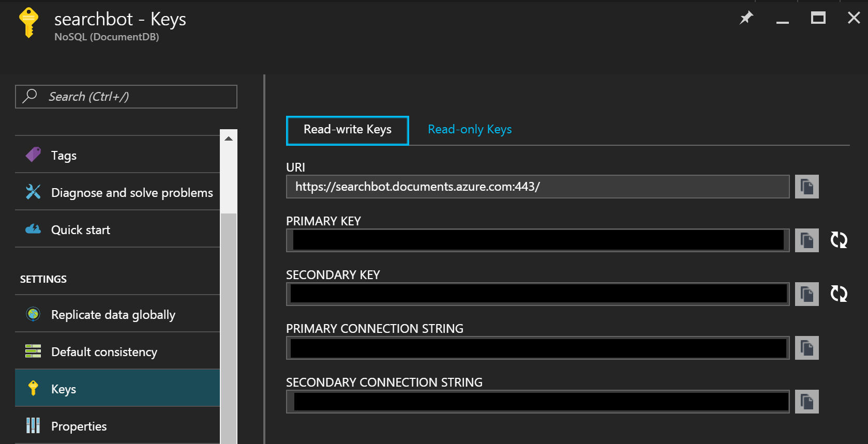The height and width of the screenshot is (444, 868).
Task: Select Keys in settings menu
Action: click(117, 388)
